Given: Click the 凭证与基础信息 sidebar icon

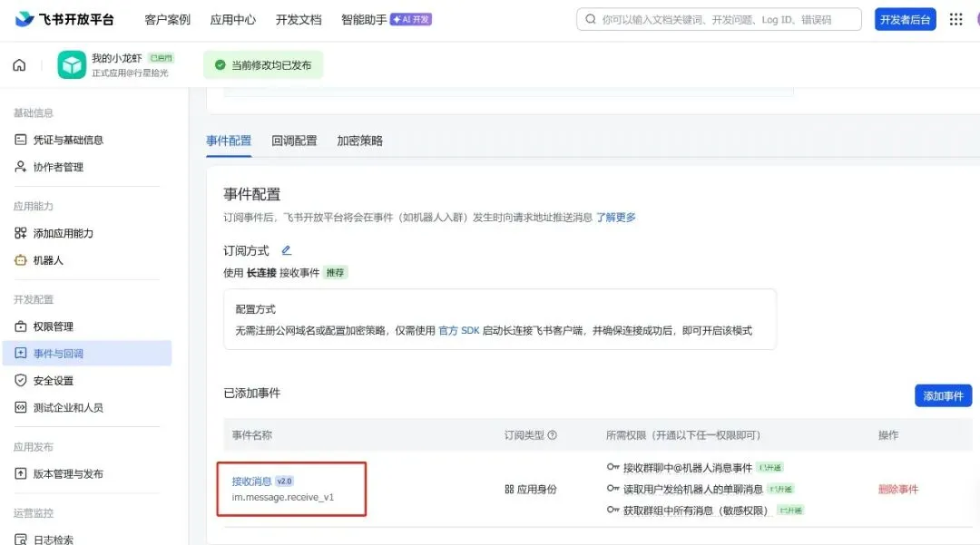Looking at the screenshot, I should 21,140.
